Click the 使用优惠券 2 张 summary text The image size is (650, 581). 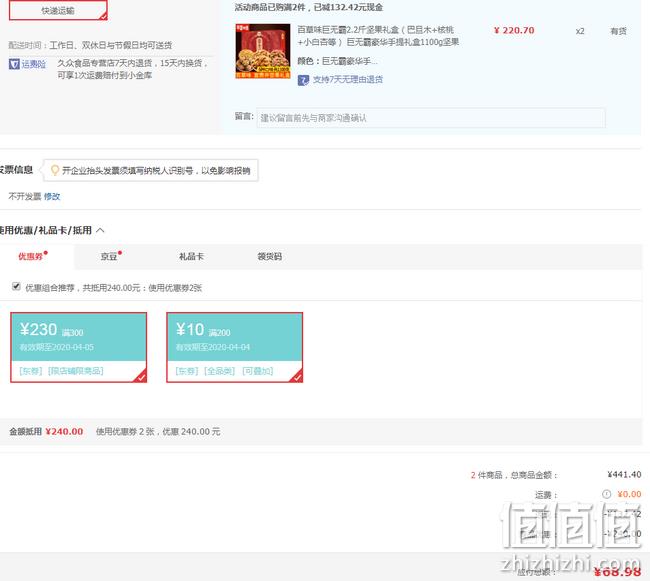click(158, 431)
